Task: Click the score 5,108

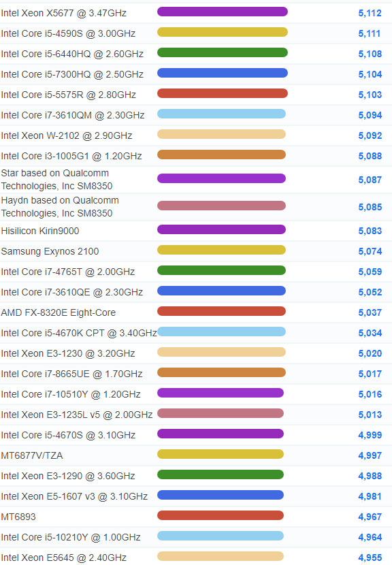Action: click(x=370, y=54)
